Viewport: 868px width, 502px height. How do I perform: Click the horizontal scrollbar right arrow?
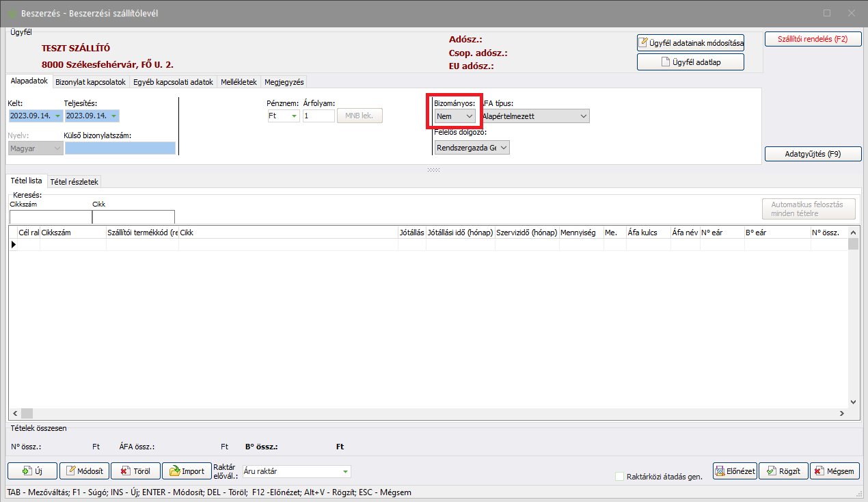[x=841, y=414]
